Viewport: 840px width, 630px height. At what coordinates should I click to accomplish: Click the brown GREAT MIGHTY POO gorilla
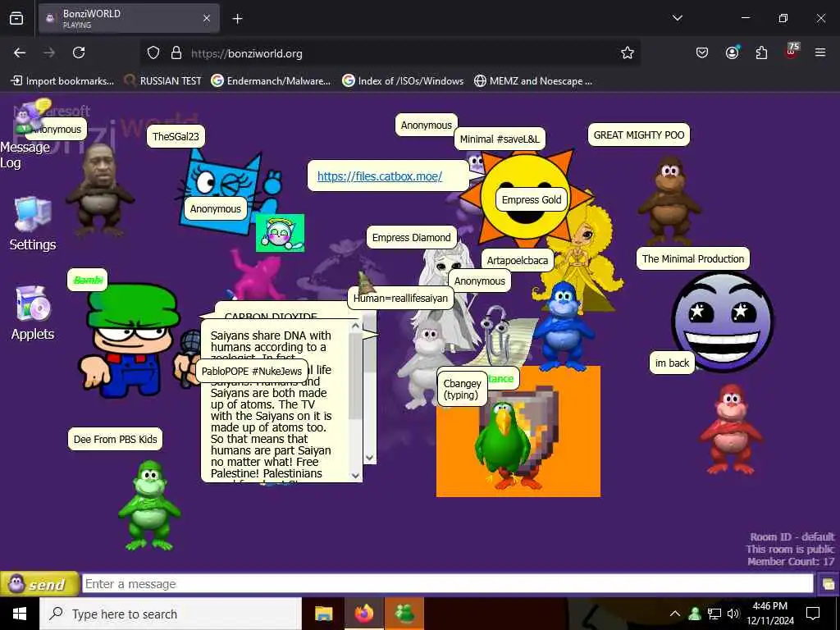tap(669, 199)
